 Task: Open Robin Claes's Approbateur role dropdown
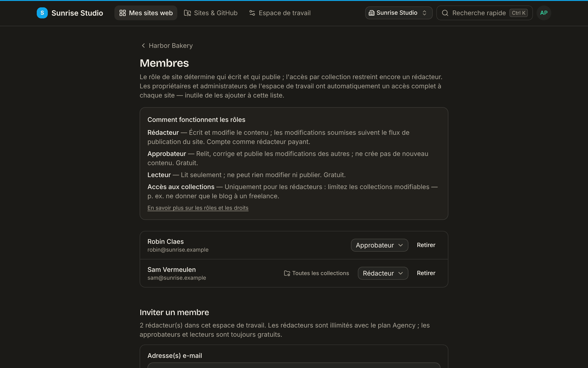379,245
